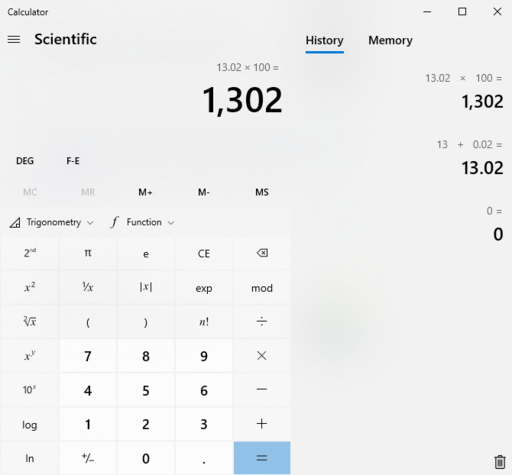
Task: Tap number key 4
Action: coord(88,390)
